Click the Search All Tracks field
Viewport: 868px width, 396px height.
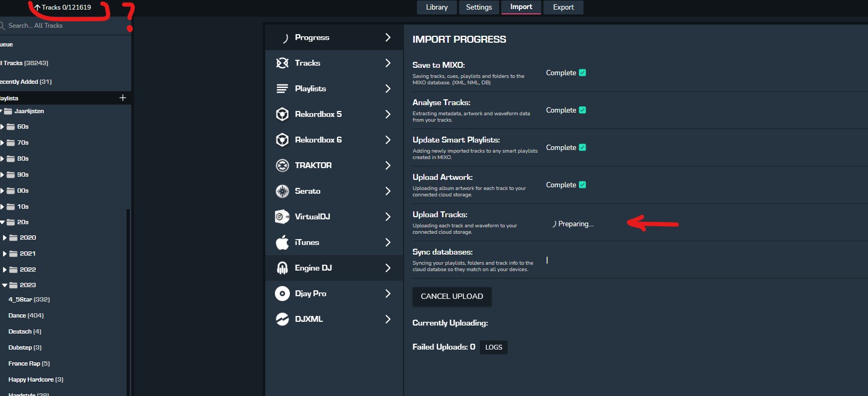click(53, 26)
